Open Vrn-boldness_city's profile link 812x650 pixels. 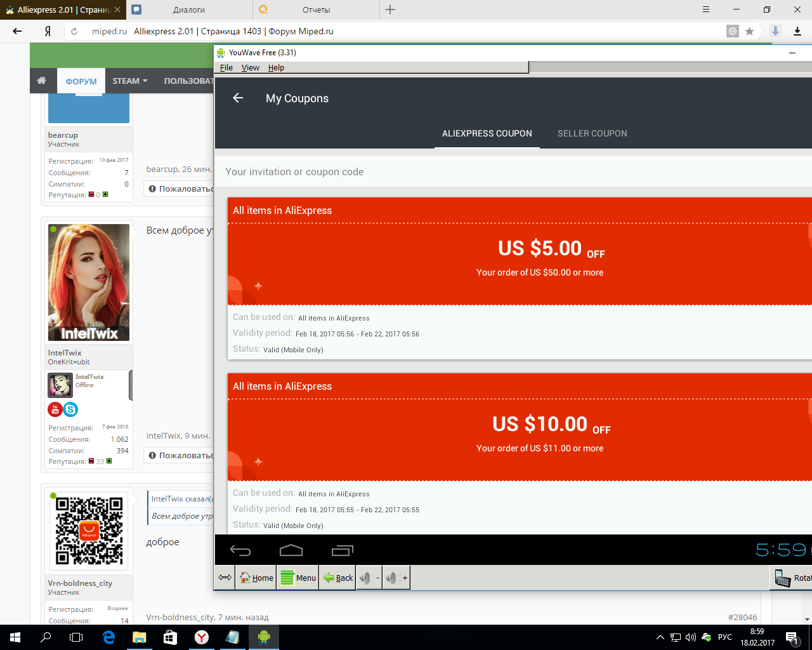(80, 583)
